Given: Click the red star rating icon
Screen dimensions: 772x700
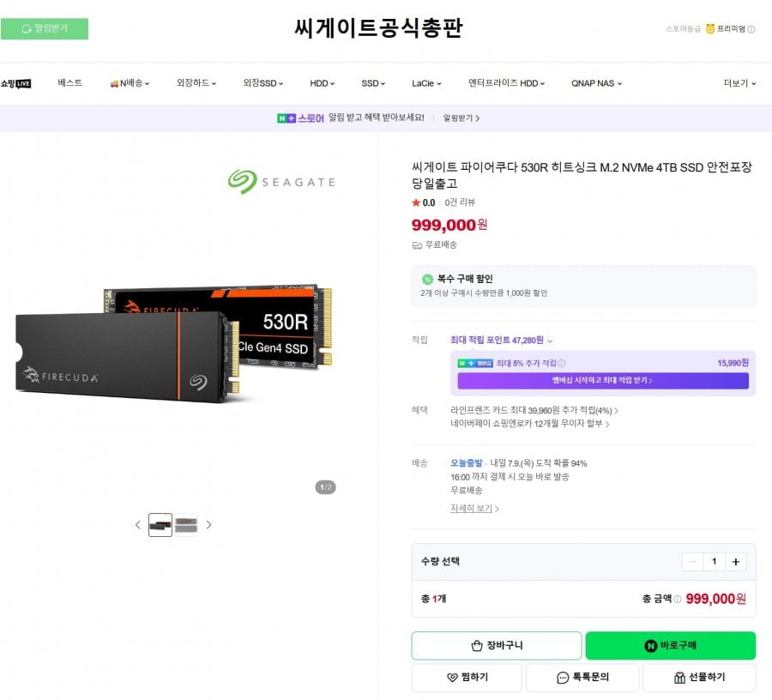Looking at the screenshot, I should click(x=416, y=202).
